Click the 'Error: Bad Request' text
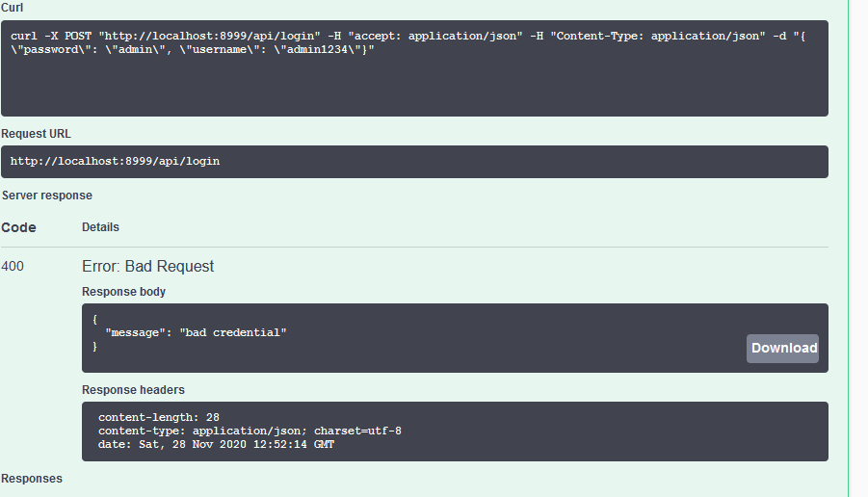The image size is (868, 497). pos(147,267)
